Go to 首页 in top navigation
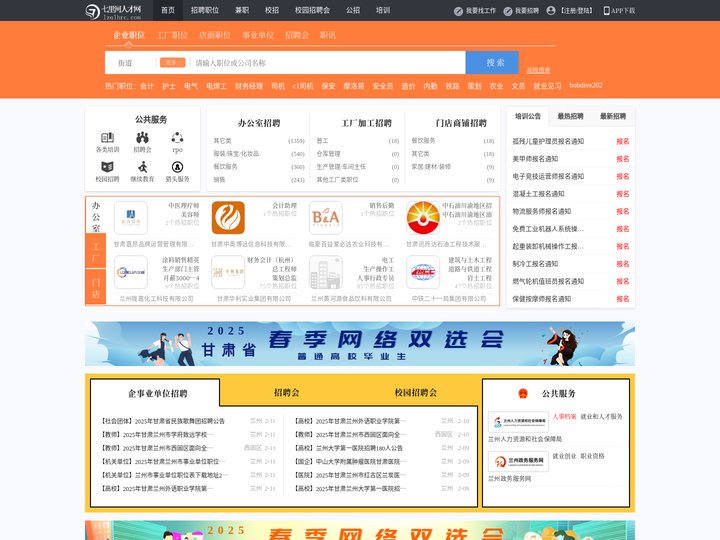 coord(168,10)
